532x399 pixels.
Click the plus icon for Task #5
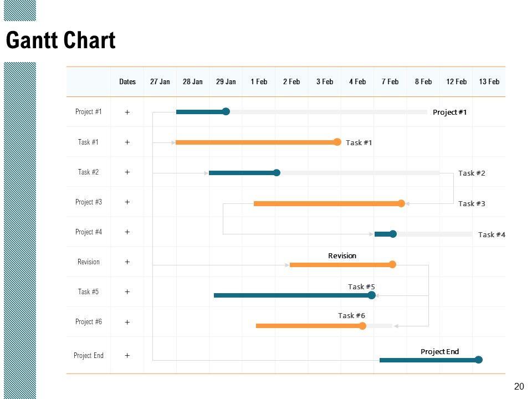coord(127,291)
